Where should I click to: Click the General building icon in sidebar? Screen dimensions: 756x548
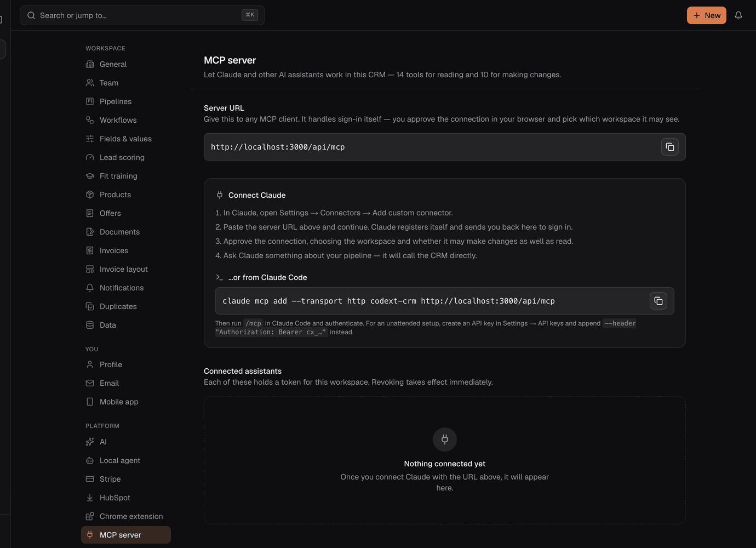(x=90, y=64)
